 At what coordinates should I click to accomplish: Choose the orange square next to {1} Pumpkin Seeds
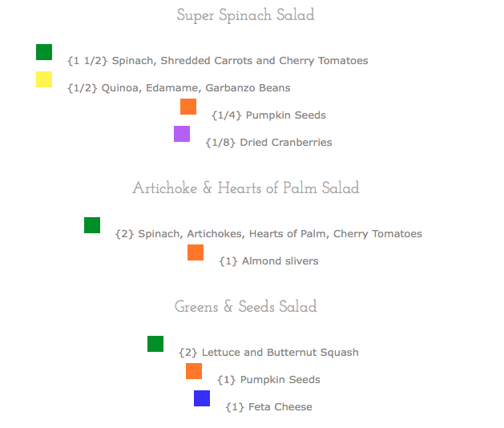(194, 371)
